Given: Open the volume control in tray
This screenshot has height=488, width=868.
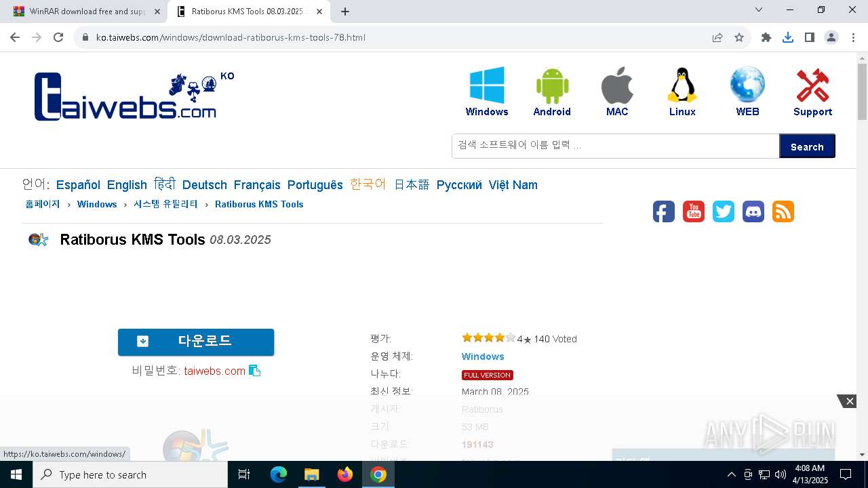Looking at the screenshot, I should click(x=781, y=474).
